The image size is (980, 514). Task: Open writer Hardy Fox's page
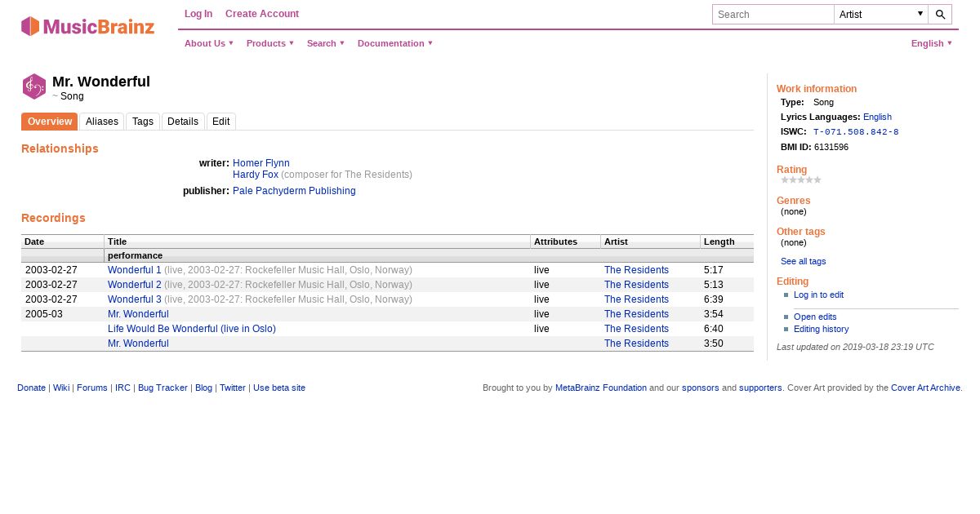pyautogui.click(x=256, y=175)
